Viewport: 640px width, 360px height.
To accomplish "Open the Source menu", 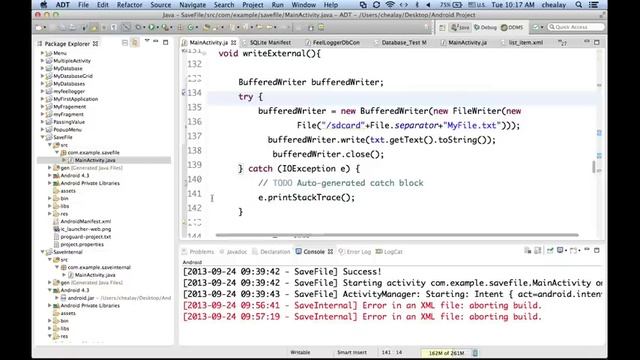I will coord(161,5).
